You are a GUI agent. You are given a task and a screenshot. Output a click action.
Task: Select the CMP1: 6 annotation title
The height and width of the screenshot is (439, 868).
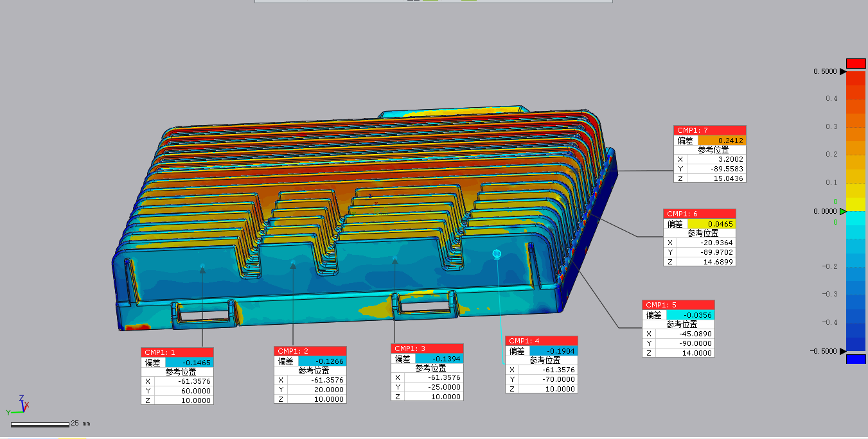(x=699, y=214)
